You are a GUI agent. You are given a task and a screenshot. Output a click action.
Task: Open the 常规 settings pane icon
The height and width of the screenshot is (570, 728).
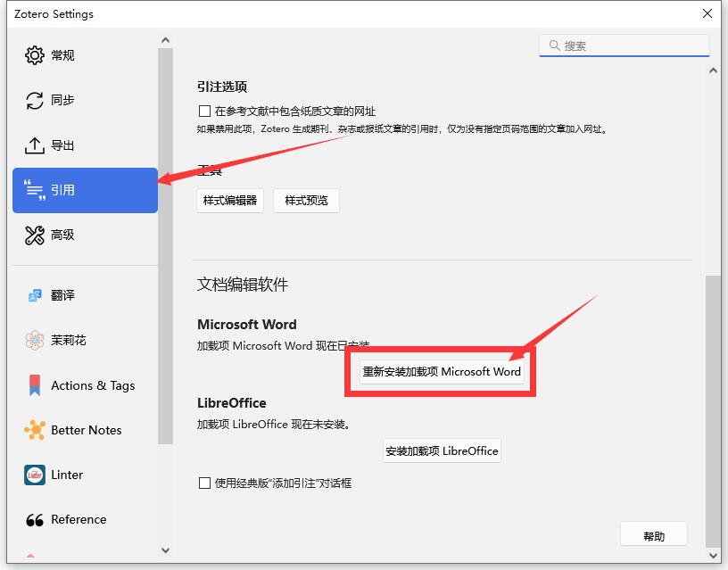coord(34,54)
